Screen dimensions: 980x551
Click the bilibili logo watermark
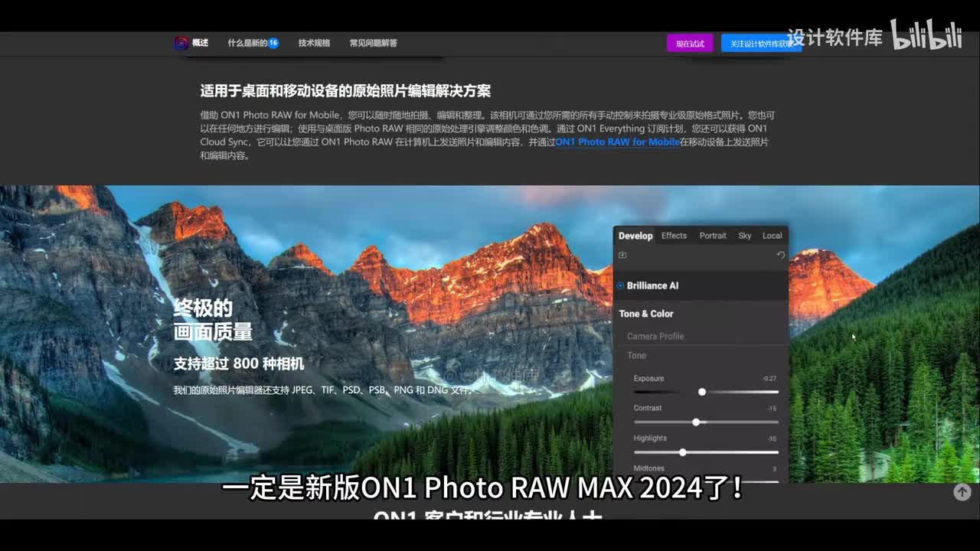coord(926,35)
